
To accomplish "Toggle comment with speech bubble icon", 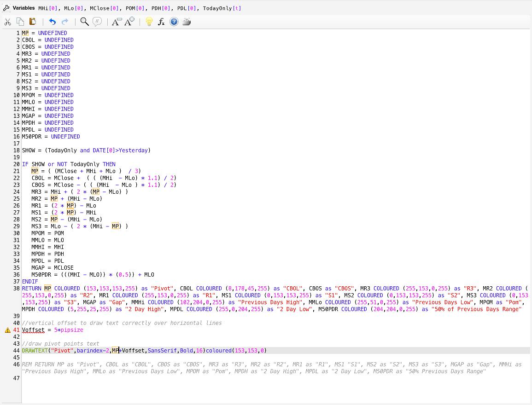I will (97, 22).
